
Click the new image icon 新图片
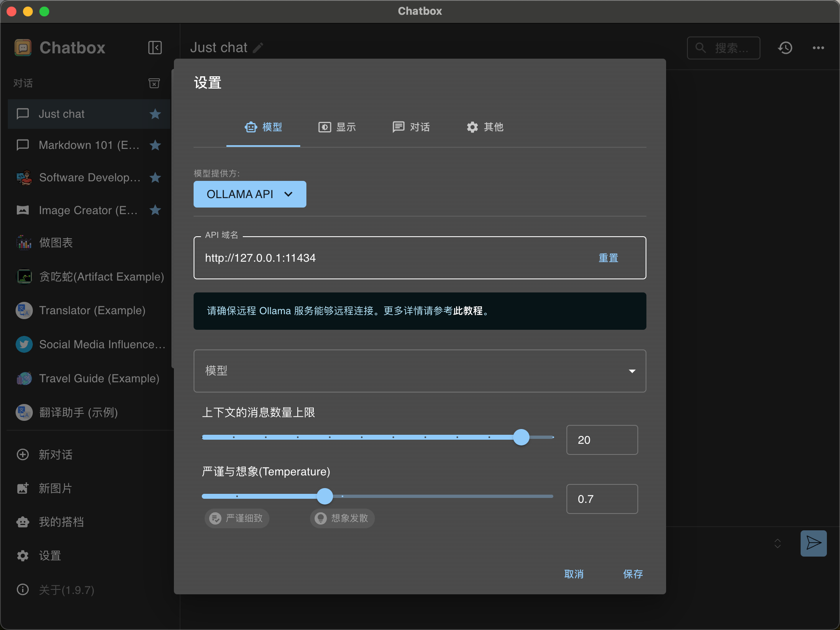pos(23,488)
